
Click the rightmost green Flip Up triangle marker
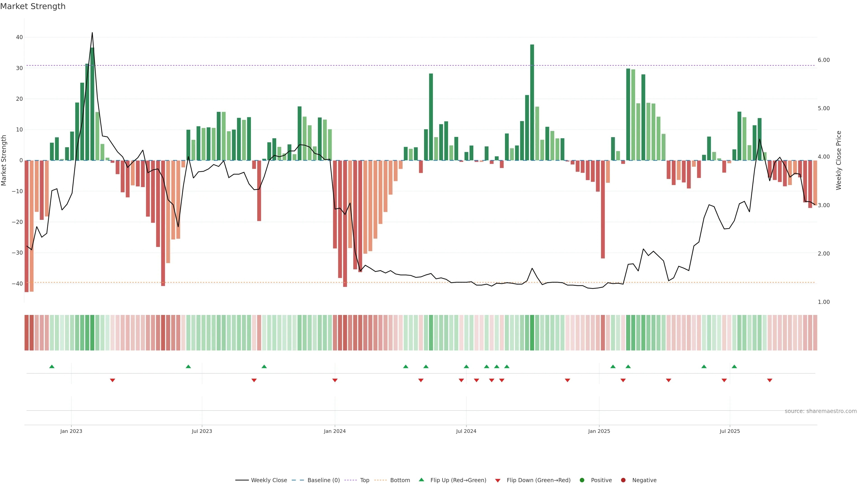[734, 366]
